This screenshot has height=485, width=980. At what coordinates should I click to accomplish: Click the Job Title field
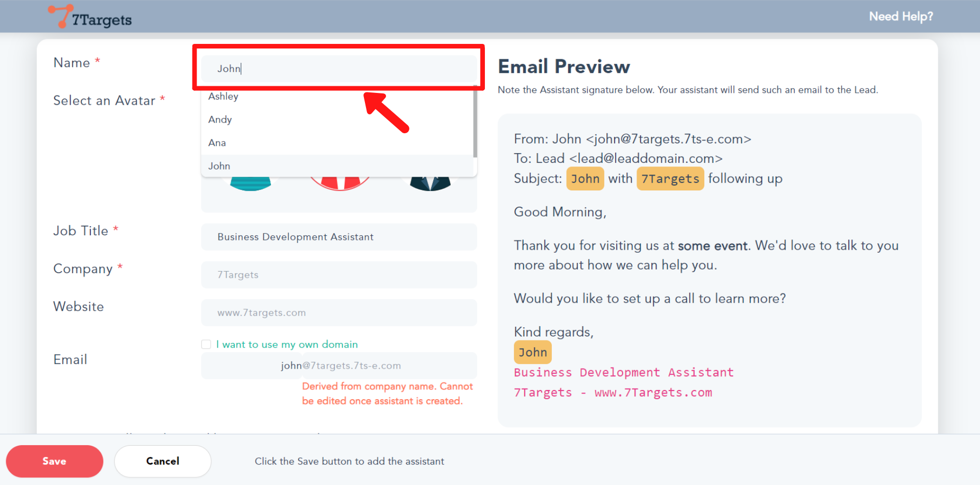pyautogui.click(x=338, y=237)
